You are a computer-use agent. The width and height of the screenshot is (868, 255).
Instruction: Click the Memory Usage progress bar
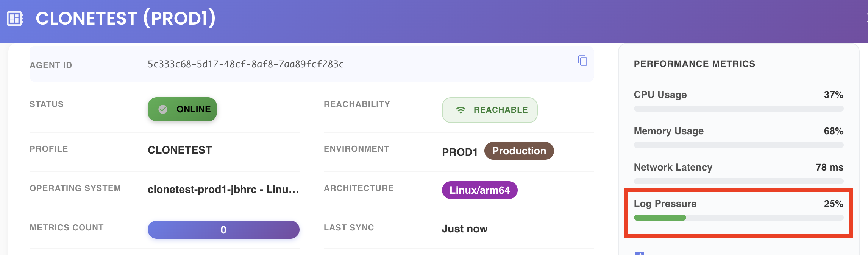(738, 145)
